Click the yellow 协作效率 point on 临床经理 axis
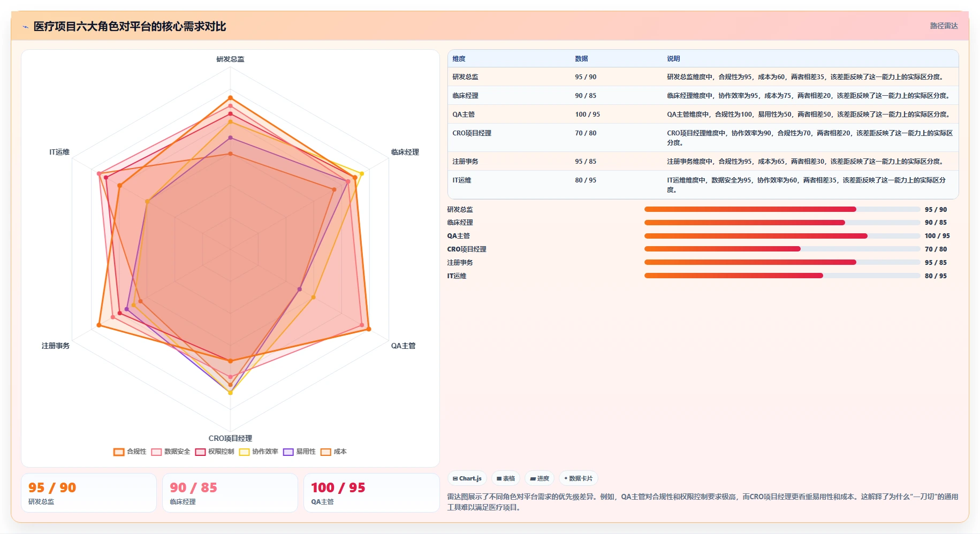 click(362, 173)
